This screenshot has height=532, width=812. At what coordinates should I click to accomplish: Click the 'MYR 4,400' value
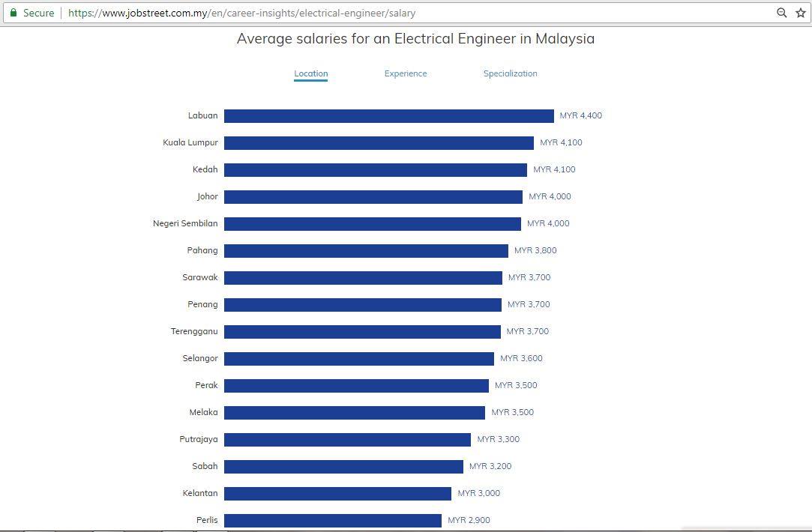[x=580, y=115]
